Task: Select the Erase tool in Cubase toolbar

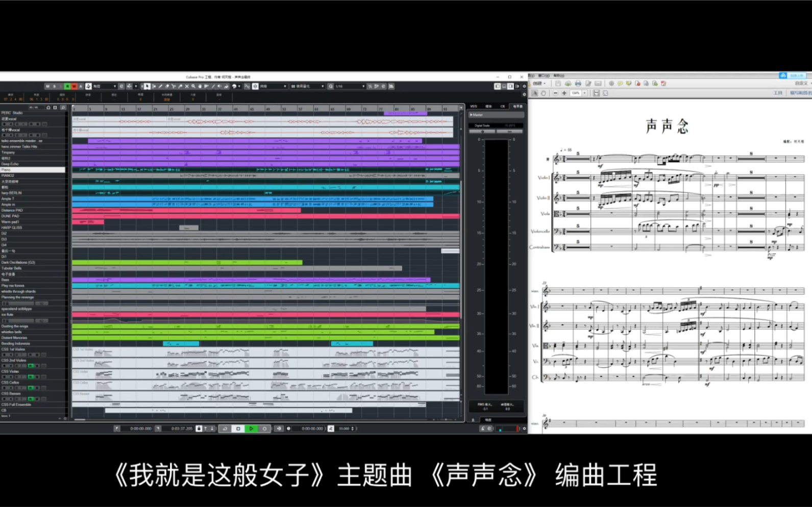Action: pyautogui.click(x=167, y=86)
